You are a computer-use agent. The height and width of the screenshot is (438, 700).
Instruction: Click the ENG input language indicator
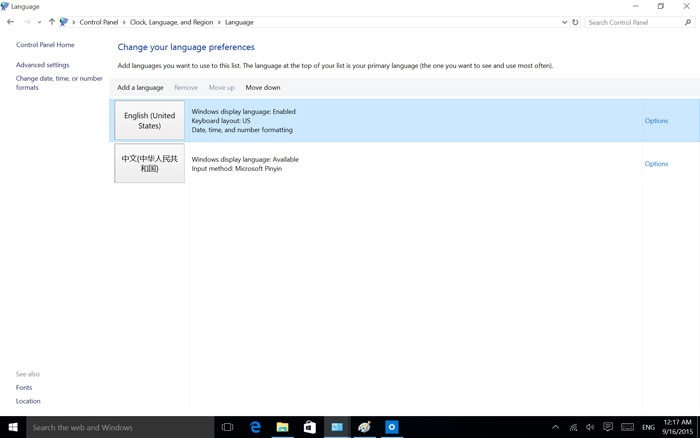click(x=648, y=427)
